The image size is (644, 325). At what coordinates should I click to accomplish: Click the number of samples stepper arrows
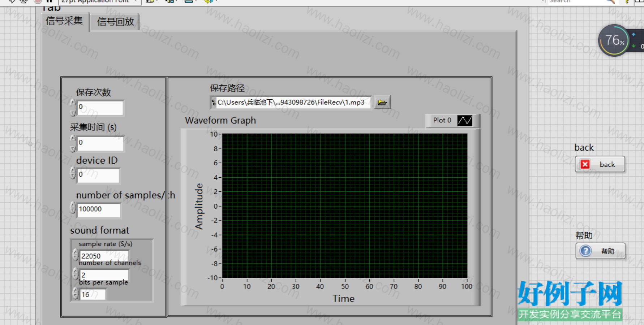pyautogui.click(x=73, y=208)
